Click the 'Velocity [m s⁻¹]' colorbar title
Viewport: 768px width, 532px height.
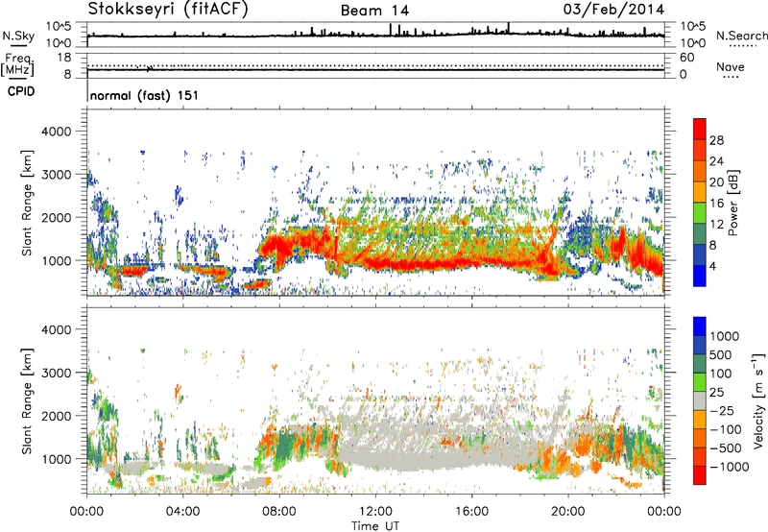[x=758, y=400]
